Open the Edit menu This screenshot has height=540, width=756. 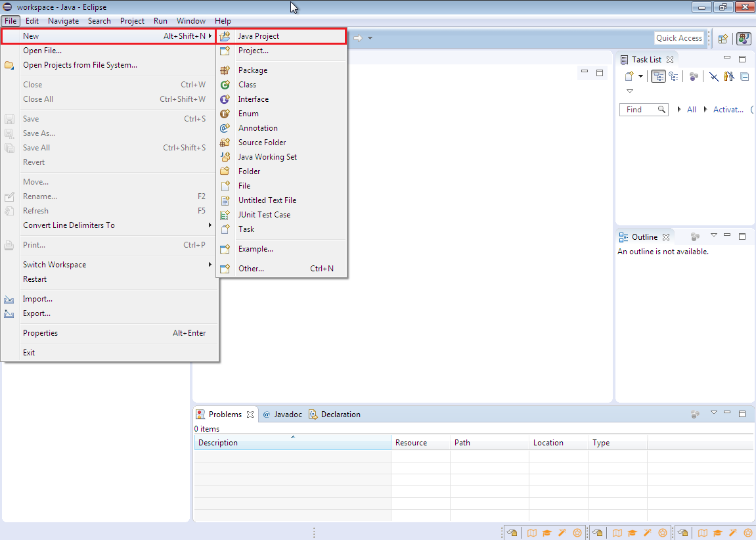coord(32,21)
